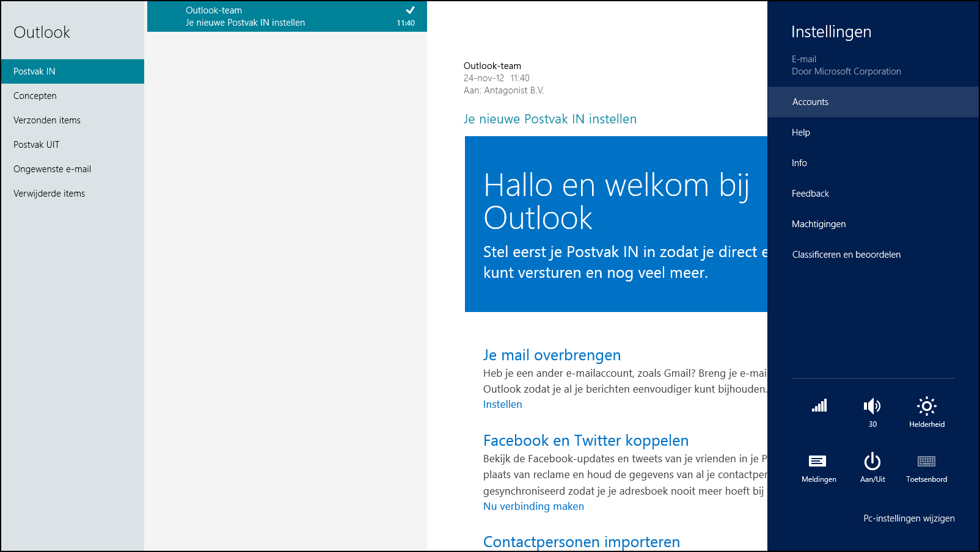Open Classificeren en beoordelen entry
This screenshot has width=980, height=552.
[x=874, y=255]
